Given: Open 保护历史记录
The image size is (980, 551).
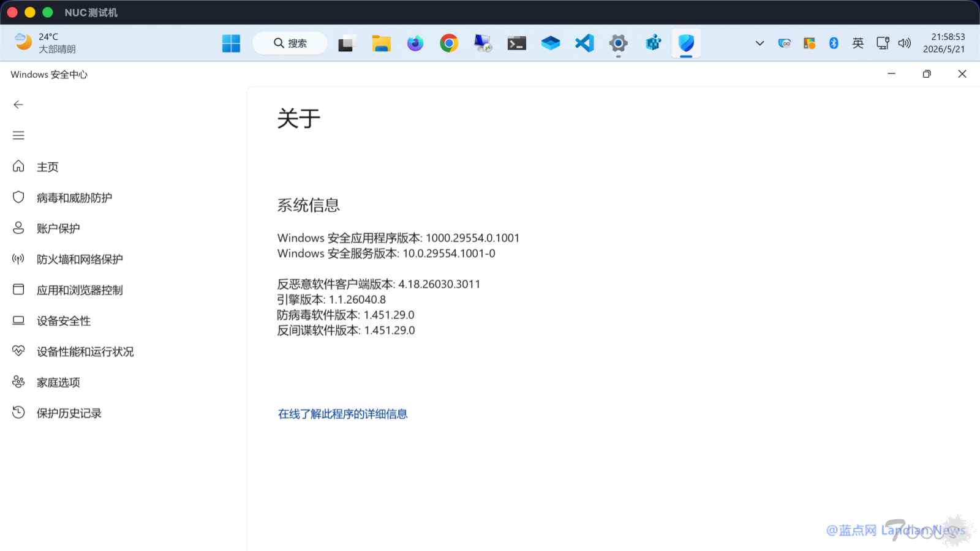Looking at the screenshot, I should coord(69,413).
